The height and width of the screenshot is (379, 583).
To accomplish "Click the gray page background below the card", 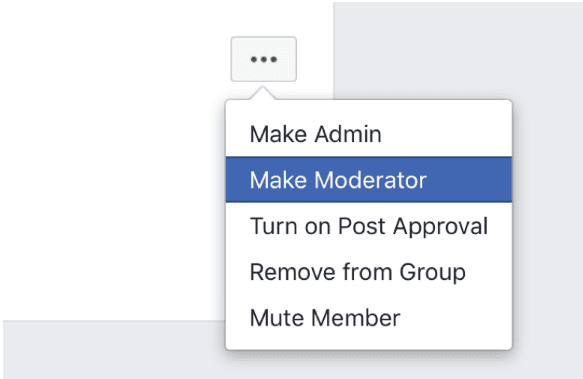I will pyautogui.click(x=112, y=350).
